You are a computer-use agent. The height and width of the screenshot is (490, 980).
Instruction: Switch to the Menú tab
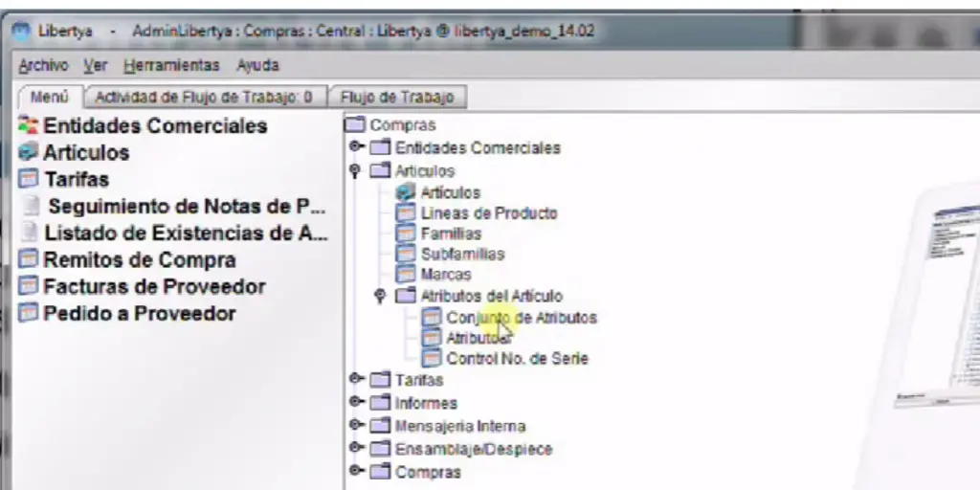pyautogui.click(x=50, y=98)
